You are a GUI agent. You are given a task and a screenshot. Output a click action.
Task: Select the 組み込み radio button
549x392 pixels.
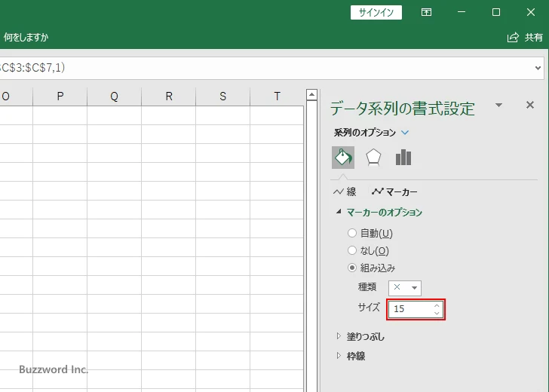click(352, 268)
